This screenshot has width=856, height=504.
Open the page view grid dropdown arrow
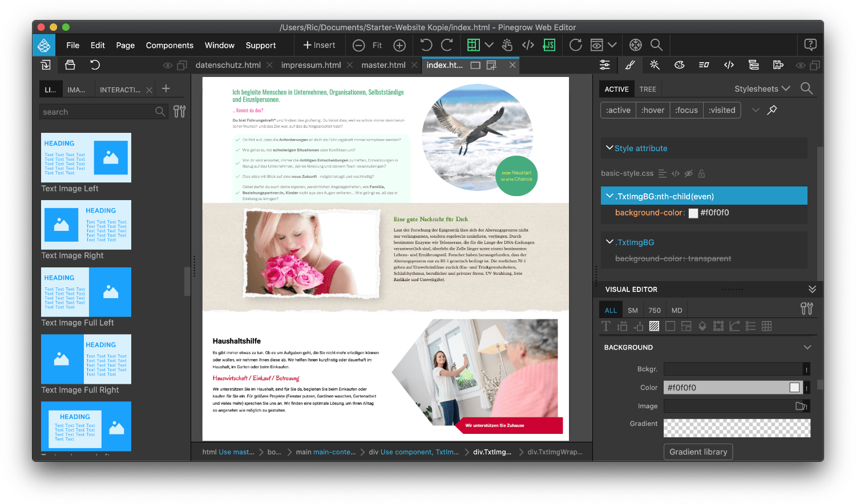(489, 44)
